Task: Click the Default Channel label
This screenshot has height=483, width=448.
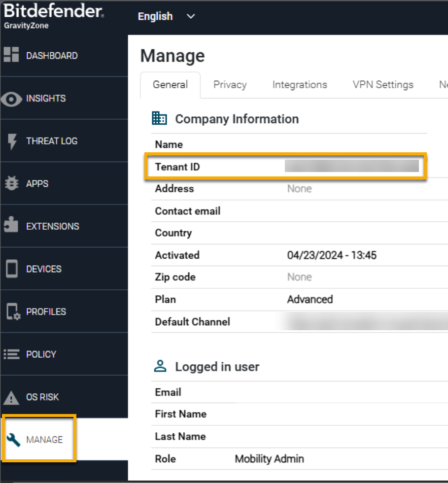Action: [x=193, y=322]
